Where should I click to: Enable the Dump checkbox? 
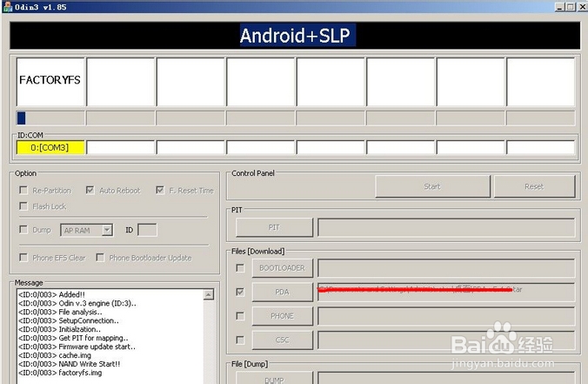(23, 229)
